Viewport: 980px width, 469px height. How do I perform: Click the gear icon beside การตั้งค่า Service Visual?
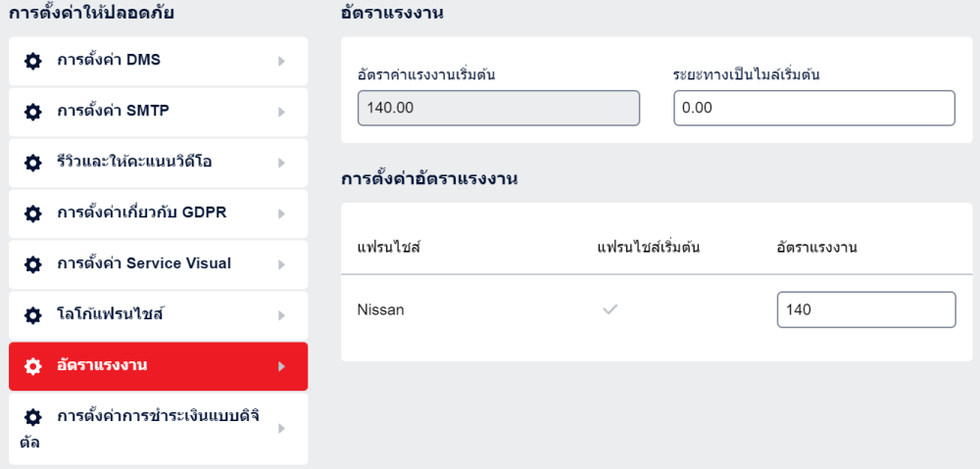coord(33,264)
